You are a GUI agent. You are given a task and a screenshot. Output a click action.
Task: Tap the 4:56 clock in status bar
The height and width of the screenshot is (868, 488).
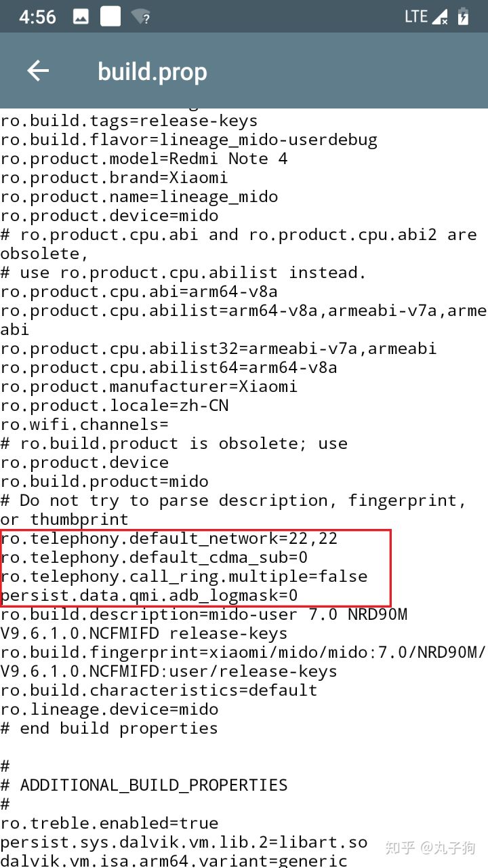click(x=37, y=17)
